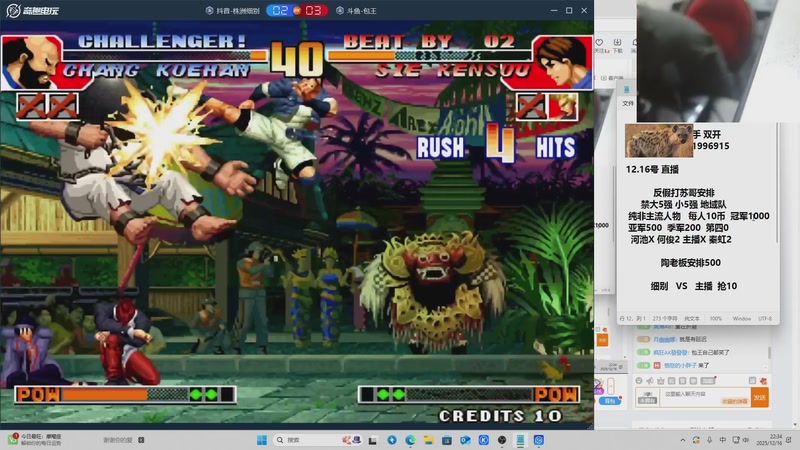Open the blue K app on taskbar

pos(484,440)
